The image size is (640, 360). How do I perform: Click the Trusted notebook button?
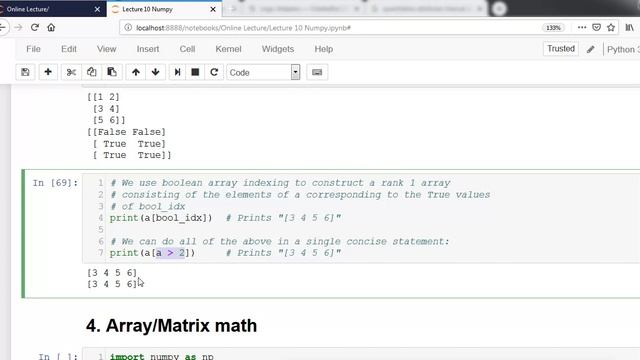pyautogui.click(x=561, y=49)
